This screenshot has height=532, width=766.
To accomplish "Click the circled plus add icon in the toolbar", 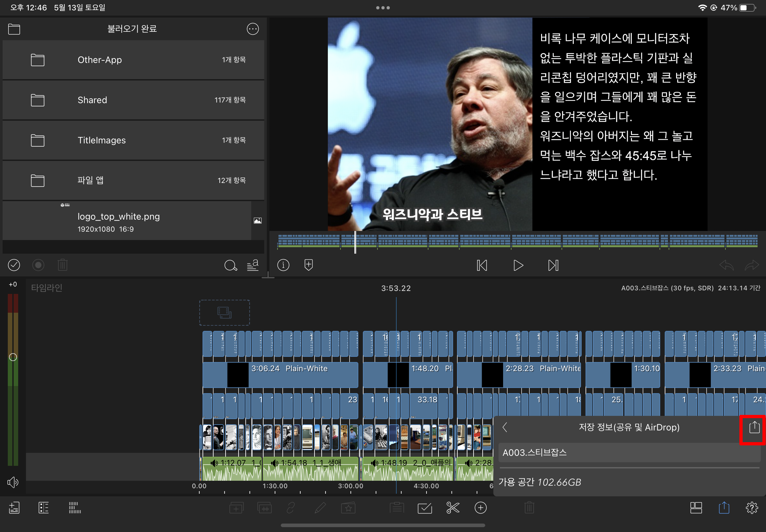I will pos(481,508).
